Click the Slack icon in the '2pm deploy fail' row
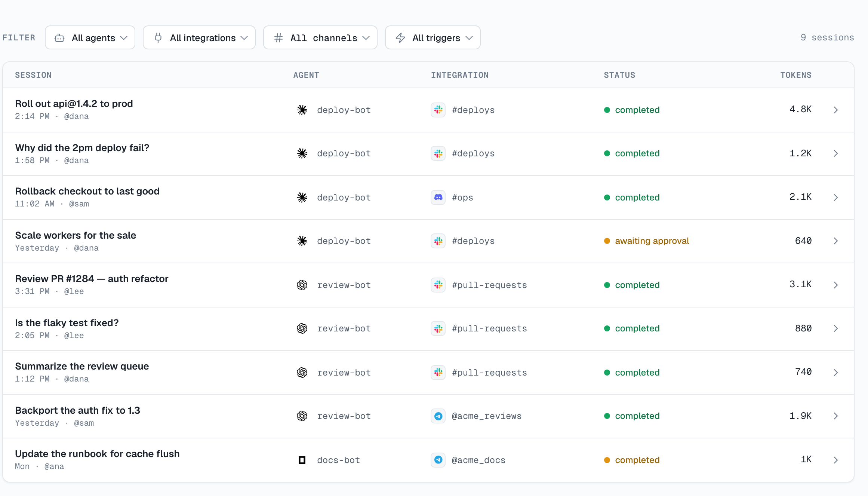 pyautogui.click(x=438, y=153)
